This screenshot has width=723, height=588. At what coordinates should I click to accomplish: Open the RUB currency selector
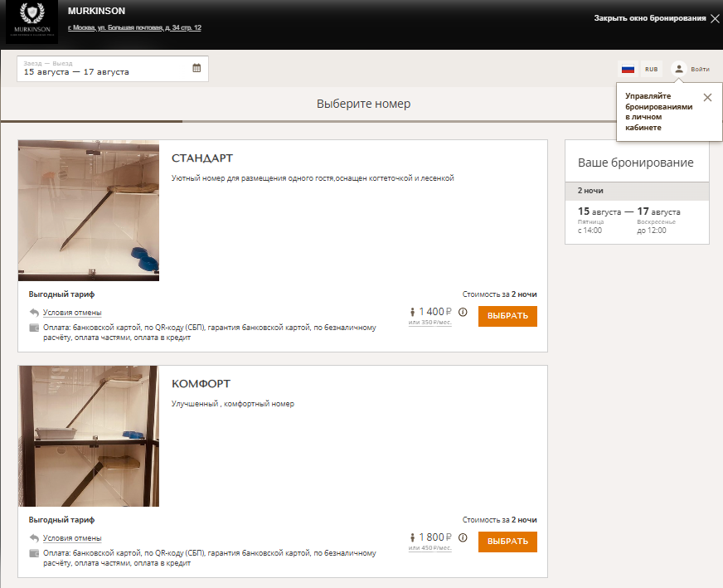point(651,69)
